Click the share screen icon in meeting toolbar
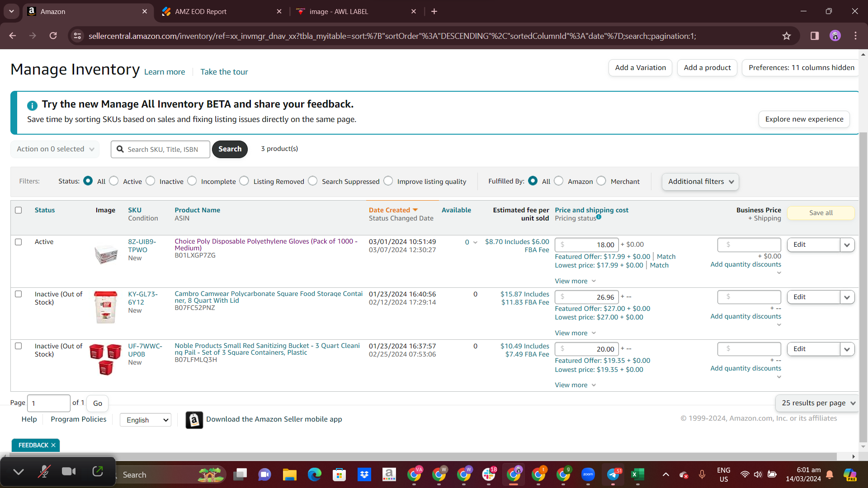Screen dimensions: 868x488 [x=97, y=472]
